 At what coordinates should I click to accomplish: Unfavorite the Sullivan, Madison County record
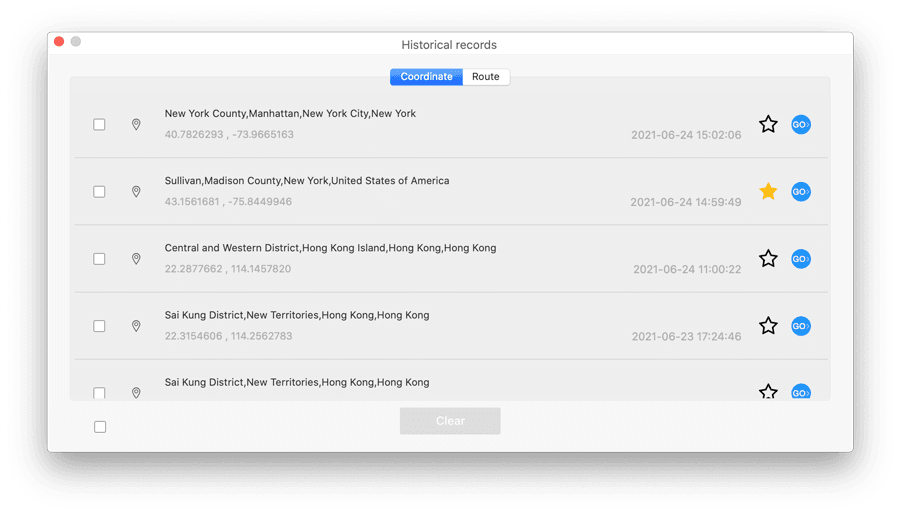click(x=768, y=191)
